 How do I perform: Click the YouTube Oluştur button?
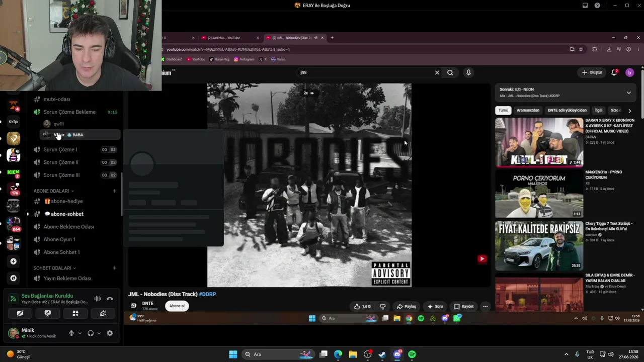592,72
